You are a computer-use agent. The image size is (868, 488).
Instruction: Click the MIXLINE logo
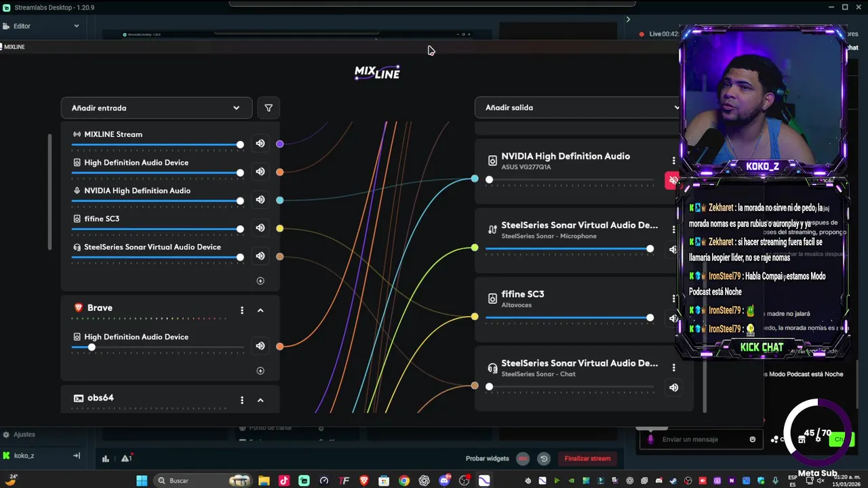pos(377,73)
